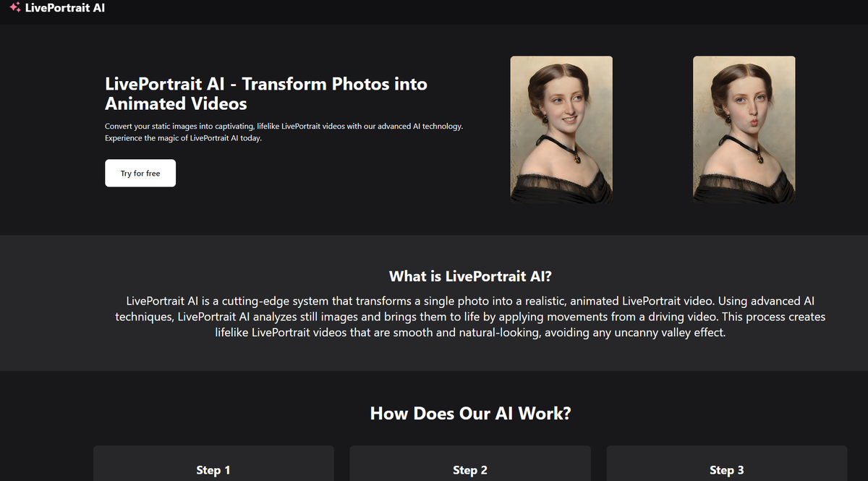This screenshot has height=481, width=868.
Task: Select the Step 3 card
Action: pyautogui.click(x=727, y=464)
